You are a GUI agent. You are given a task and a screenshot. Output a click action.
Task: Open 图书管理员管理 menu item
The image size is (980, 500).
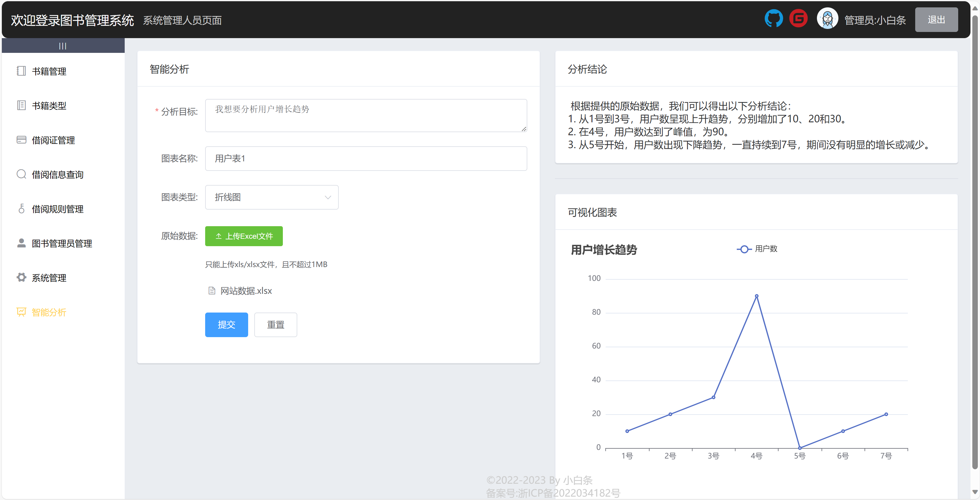62,243
